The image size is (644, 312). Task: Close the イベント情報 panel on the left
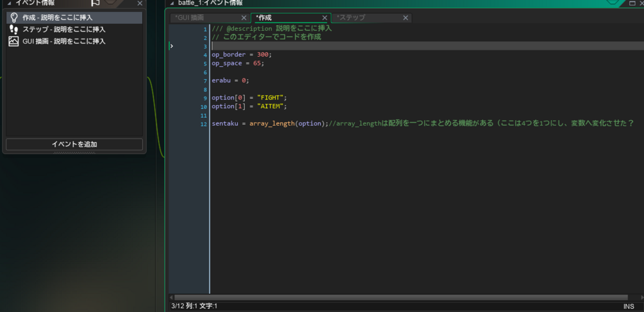[140, 3]
